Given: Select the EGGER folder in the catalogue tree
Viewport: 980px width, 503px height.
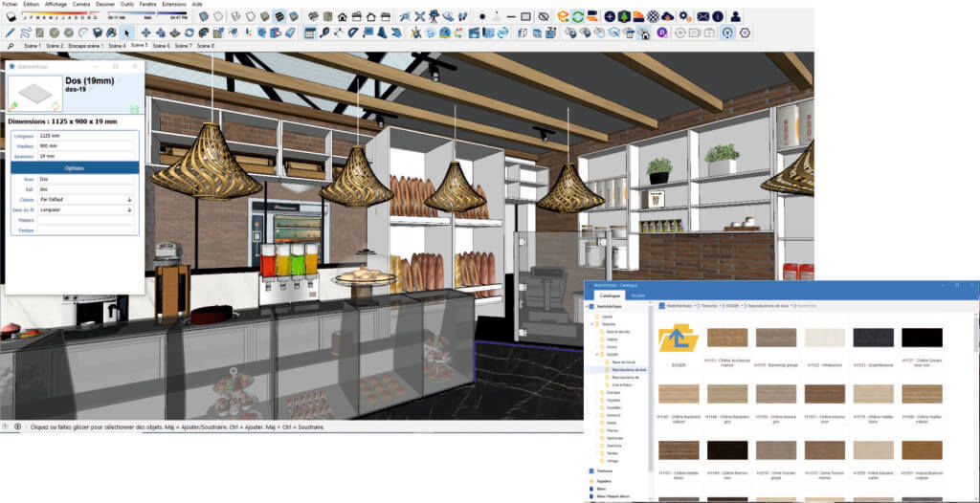Looking at the screenshot, I should coord(612,353).
